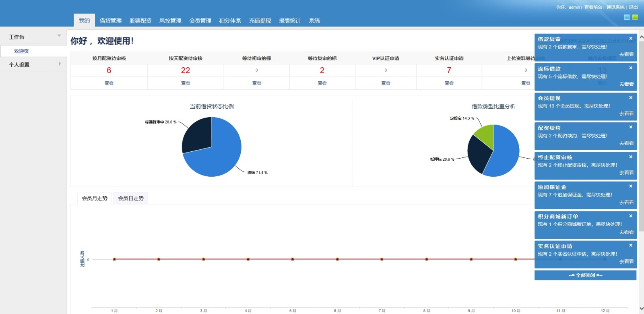Image resolution: width=644 pixels, height=314 pixels.
Task: Close the 会员提现 notification
Action: [631, 98]
